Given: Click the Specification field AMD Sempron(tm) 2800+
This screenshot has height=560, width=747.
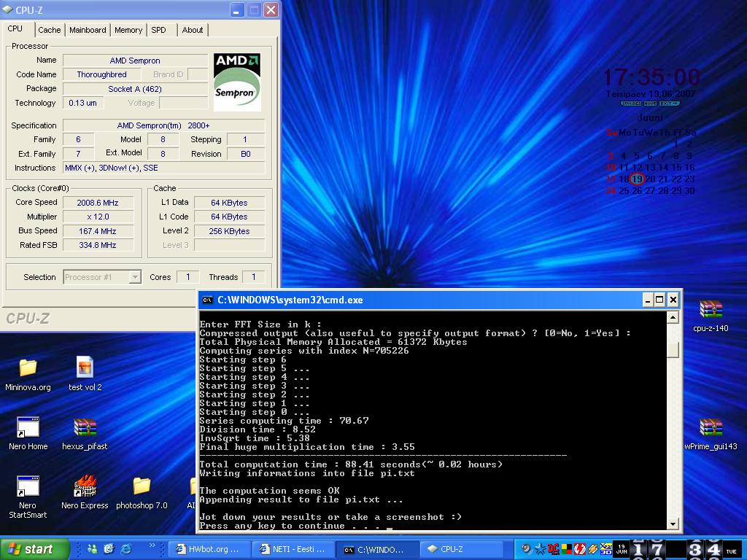Looking at the screenshot, I should (164, 125).
